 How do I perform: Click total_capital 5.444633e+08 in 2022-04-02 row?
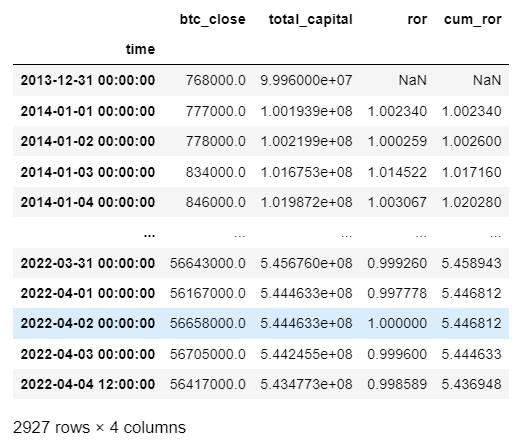click(x=306, y=323)
